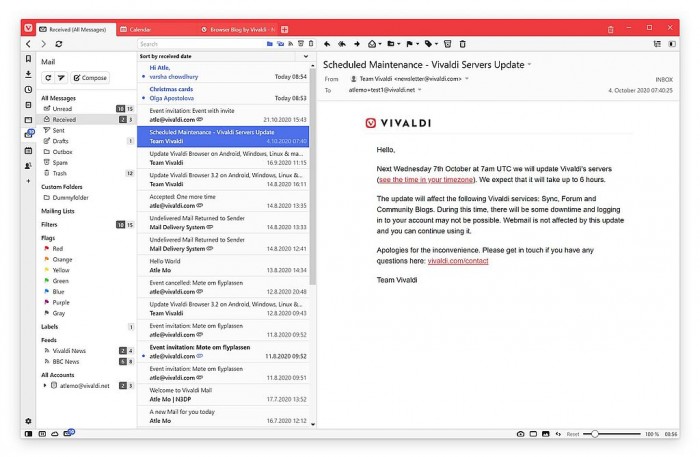Open the Bookmarks panel in sidebar
Viewport: 700px width, 457px height.
[28, 59]
